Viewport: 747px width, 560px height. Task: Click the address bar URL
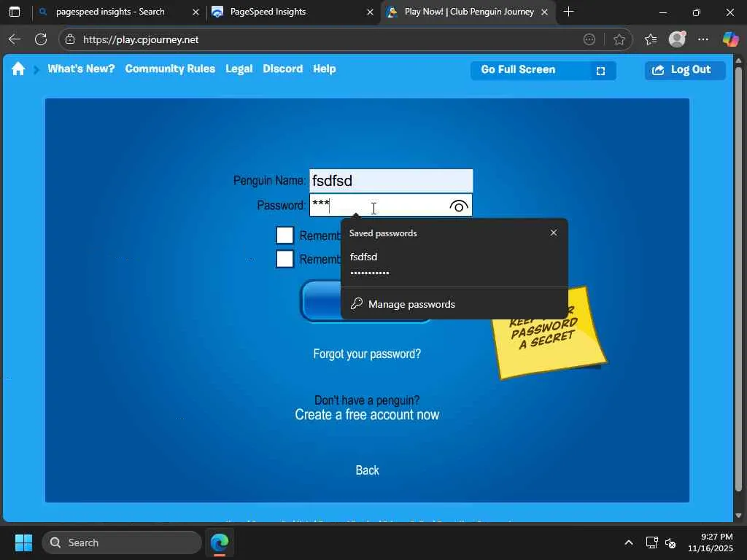click(141, 39)
